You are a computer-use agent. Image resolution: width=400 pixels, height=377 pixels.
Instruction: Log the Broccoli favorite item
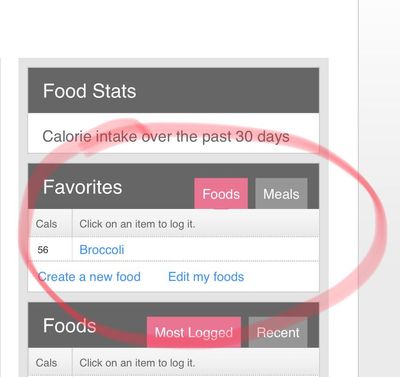click(x=102, y=249)
